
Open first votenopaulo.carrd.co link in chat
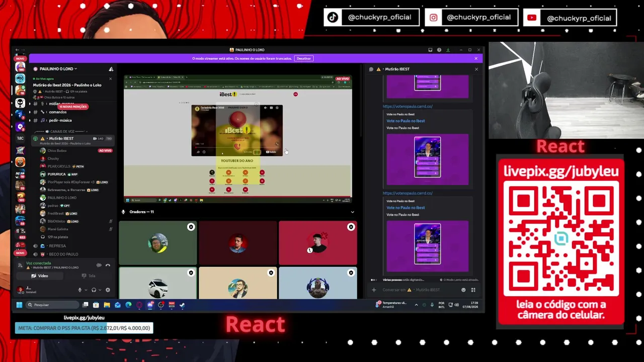pyautogui.click(x=407, y=107)
